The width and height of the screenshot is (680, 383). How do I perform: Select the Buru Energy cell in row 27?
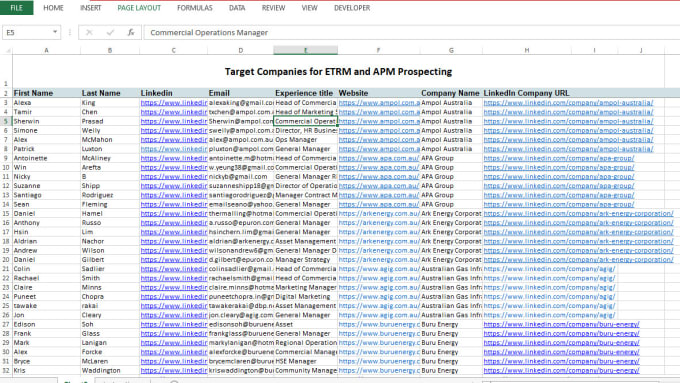[451, 324]
